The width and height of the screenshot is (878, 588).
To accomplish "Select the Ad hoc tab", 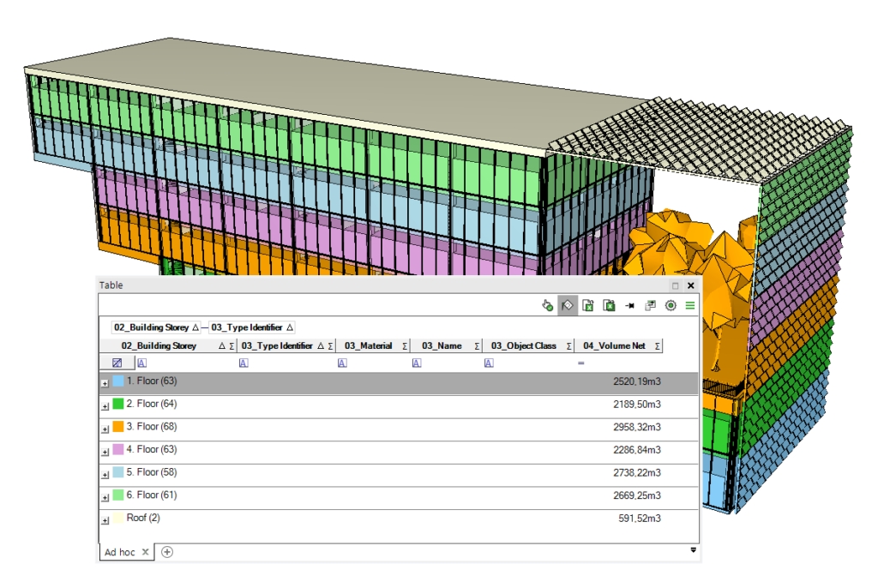I will coord(119,552).
